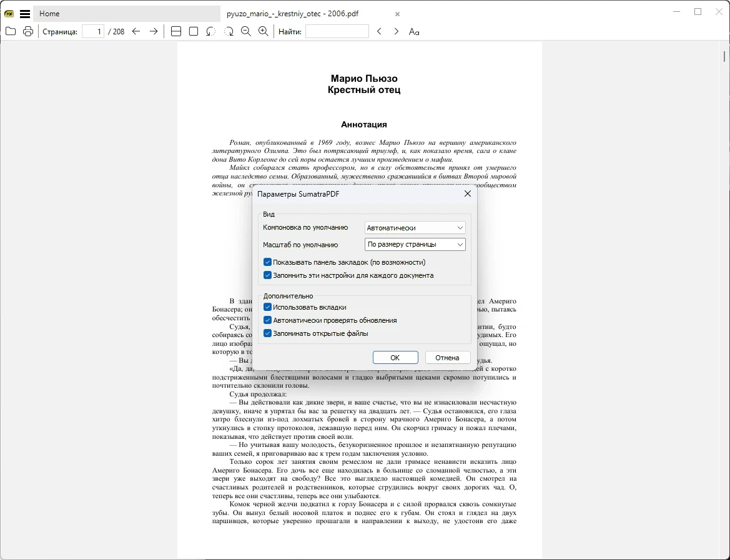
Task: Click the Страница: toolbar label
Action: [59, 32]
